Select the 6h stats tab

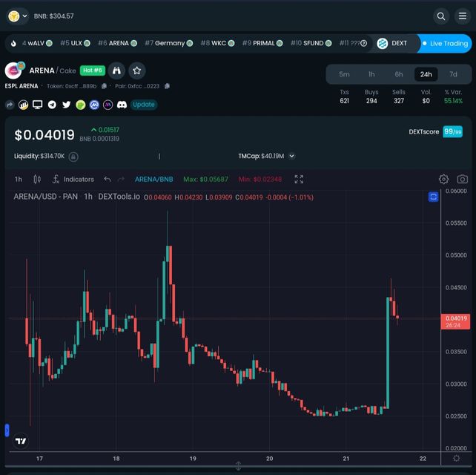tap(399, 74)
